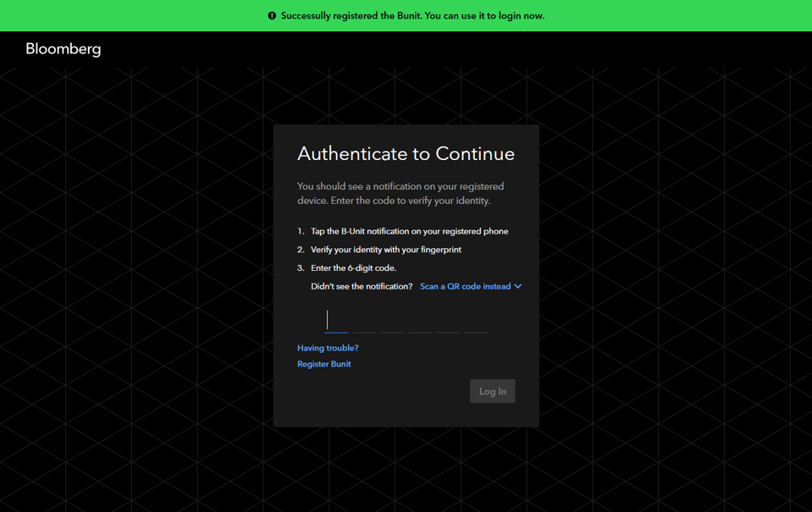
Task: Select the Register Bunit link
Action: (x=323, y=364)
